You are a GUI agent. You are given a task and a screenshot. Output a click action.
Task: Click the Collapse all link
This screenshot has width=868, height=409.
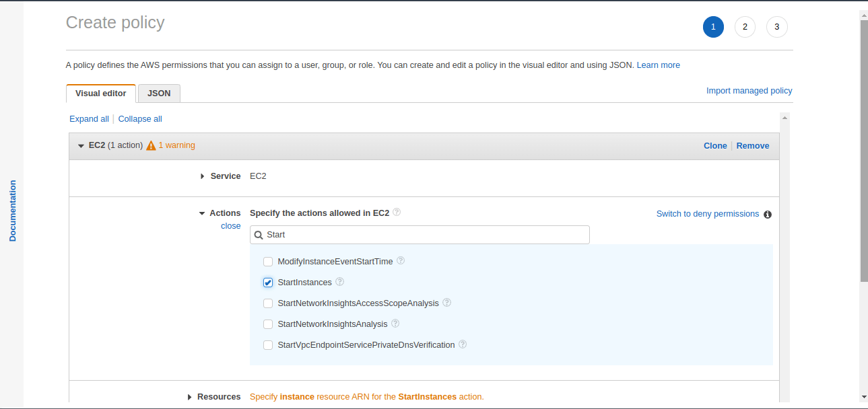140,119
